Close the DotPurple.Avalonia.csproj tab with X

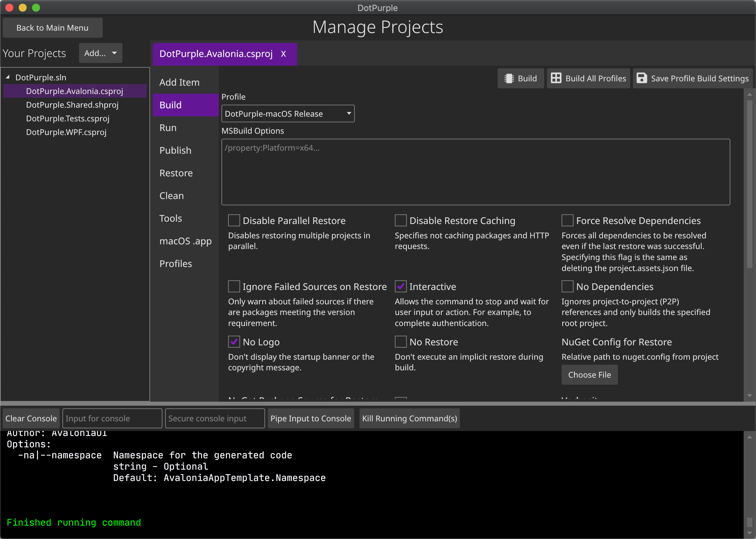(283, 54)
